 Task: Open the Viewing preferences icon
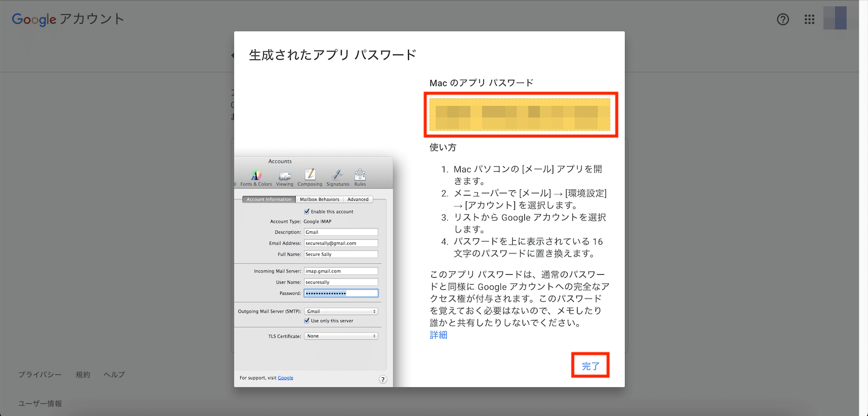[285, 175]
